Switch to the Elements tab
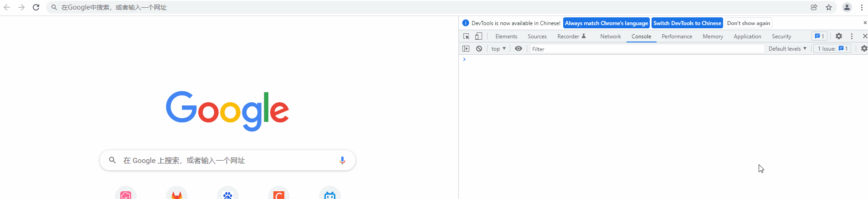 [x=506, y=37]
